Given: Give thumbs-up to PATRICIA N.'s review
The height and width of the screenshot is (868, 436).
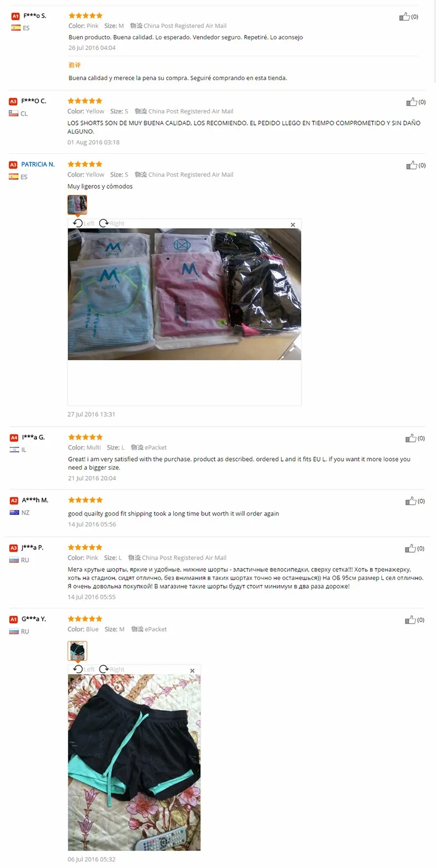Looking at the screenshot, I should tap(411, 165).
